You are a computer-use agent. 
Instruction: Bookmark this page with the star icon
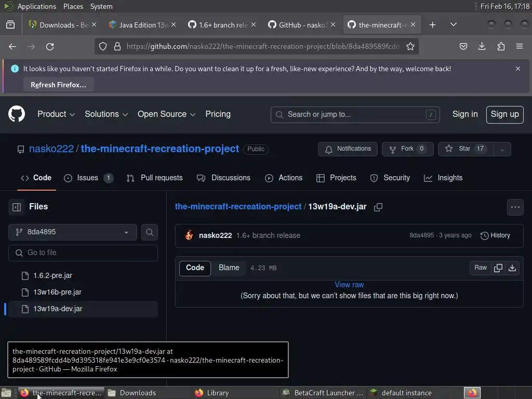pos(410,46)
